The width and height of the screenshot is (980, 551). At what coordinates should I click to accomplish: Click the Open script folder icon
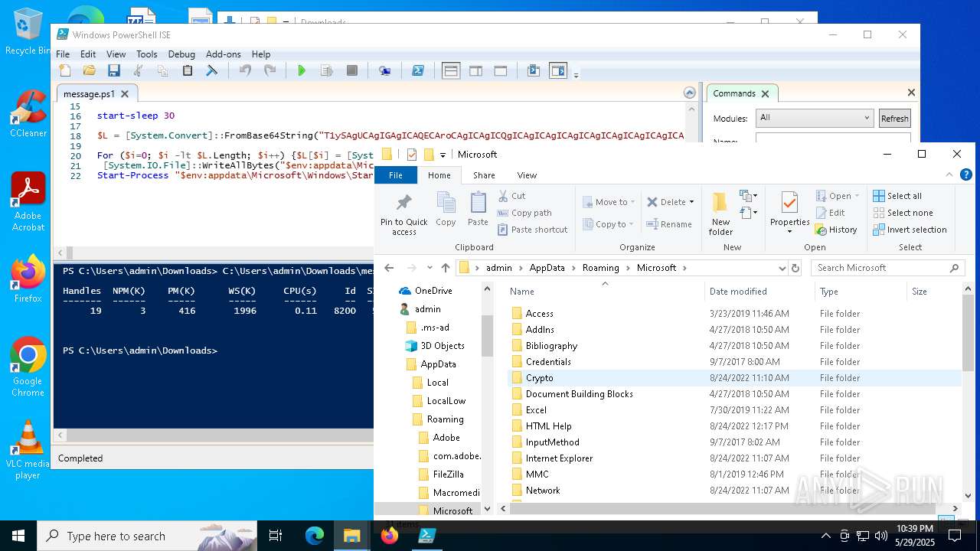click(x=90, y=70)
